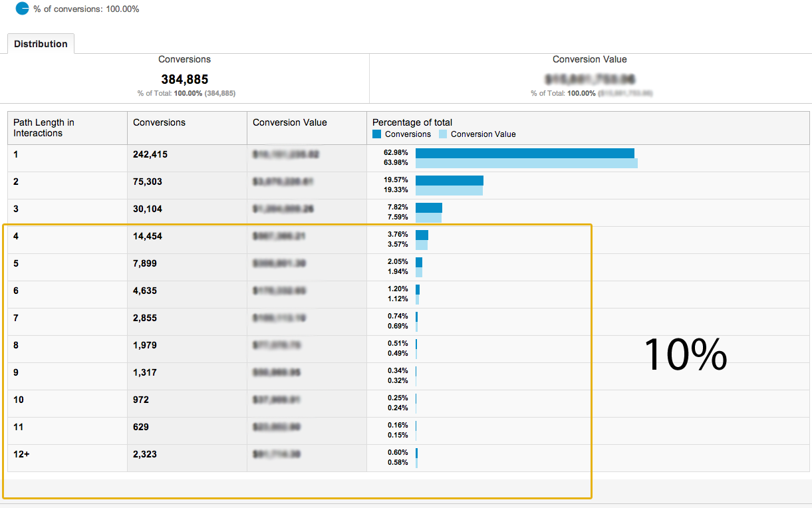Viewport: 812px width, 508px height.
Task: Select the 75,303 conversions cell
Action: 148,182
